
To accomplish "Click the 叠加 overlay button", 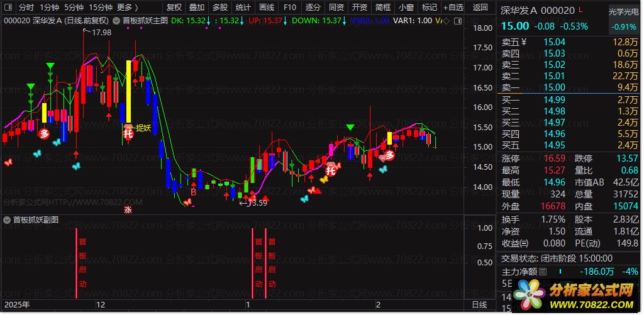I will coord(197,7).
